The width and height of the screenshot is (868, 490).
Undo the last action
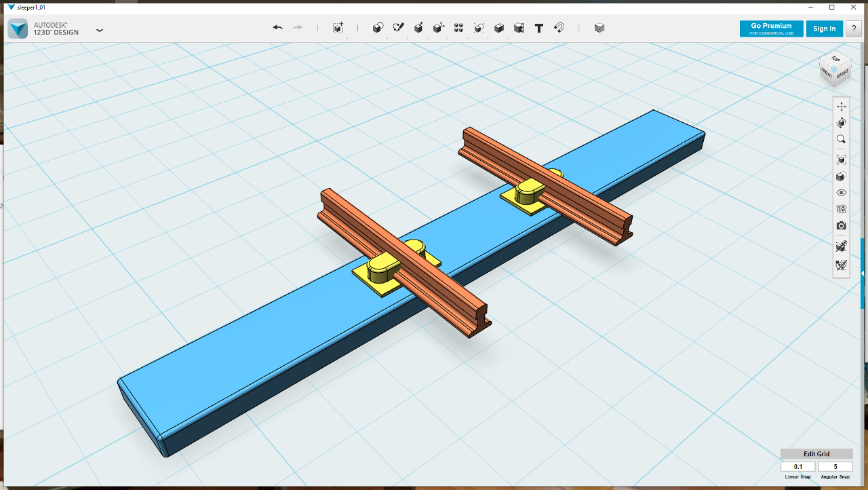coord(277,28)
